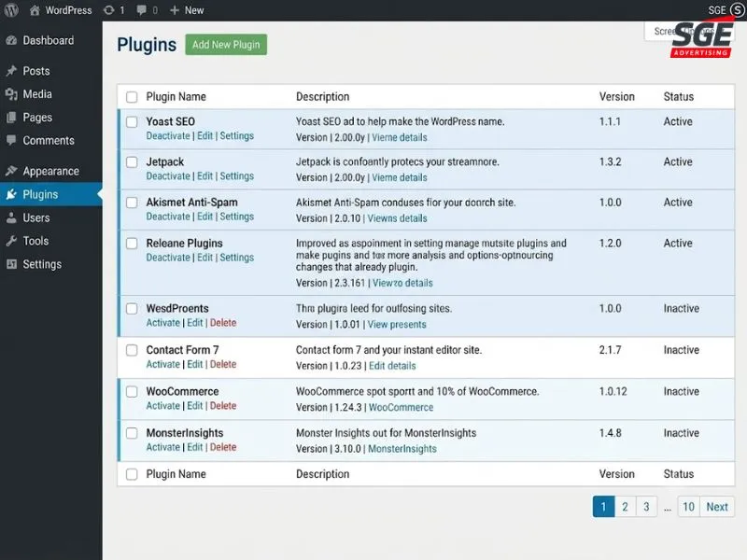Click the Comments speech bubble sidebar icon
Screen dimensions: 747x560
(11, 141)
